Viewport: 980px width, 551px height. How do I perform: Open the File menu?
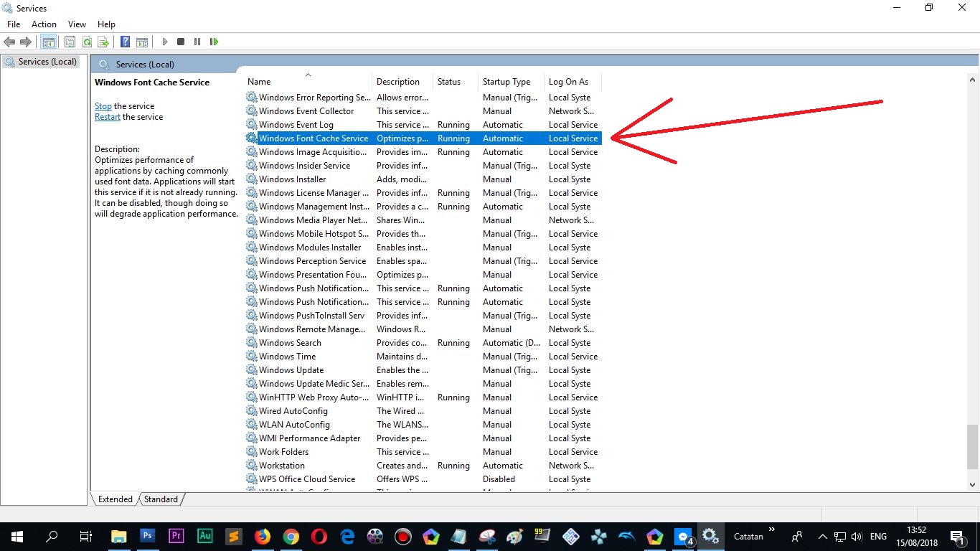[x=14, y=24]
